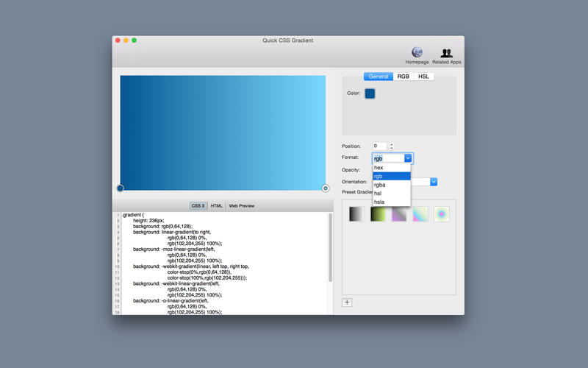Switch to the RGB color tab
Image resolution: width=588 pixels, height=368 pixels.
(404, 77)
